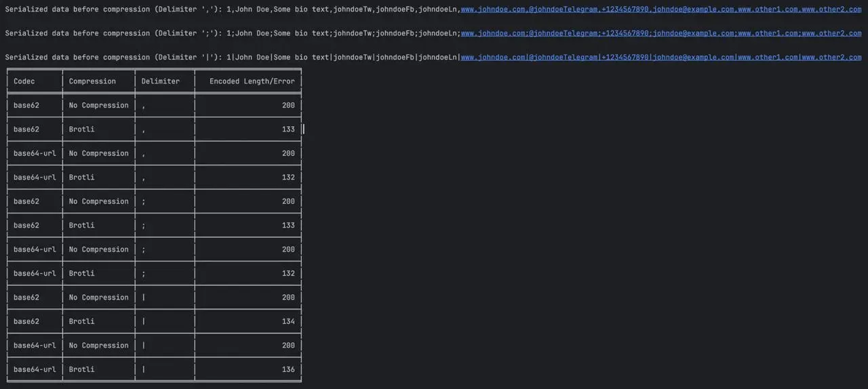
Task: Select 200 in base62 No Compression semicolon row
Action: (288, 201)
